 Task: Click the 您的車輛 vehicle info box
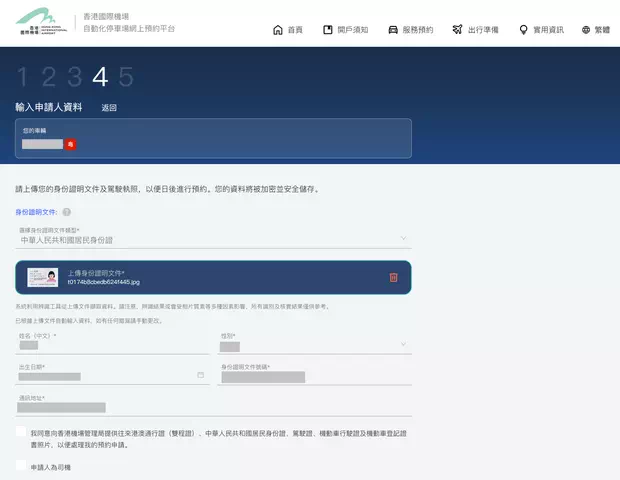(213, 138)
